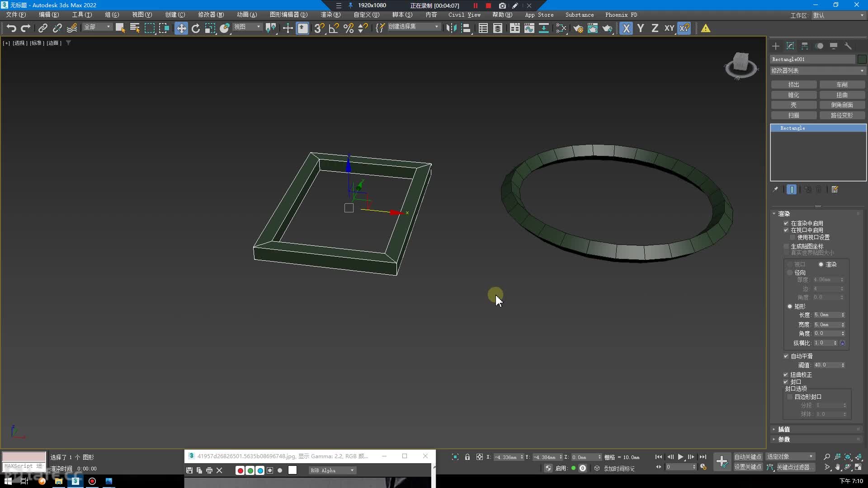
Task: Click the Select and Place tool
Action: coord(225,28)
